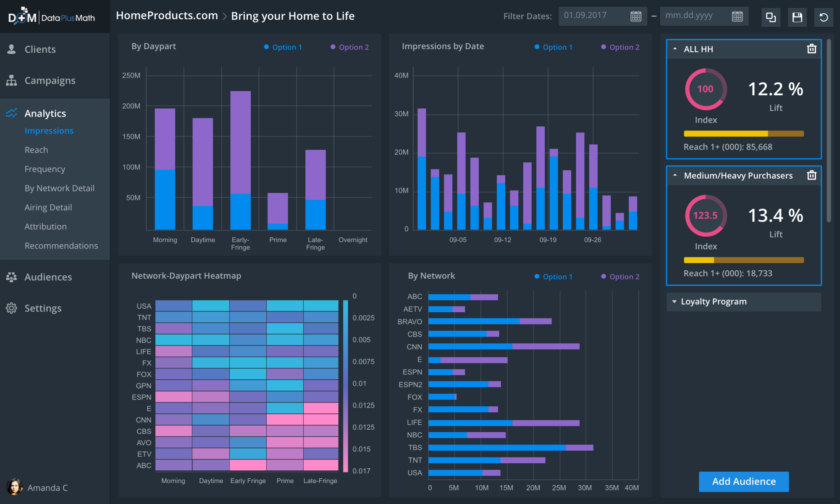Collapse the Medium/Heavy Purchasers panel

675,175
